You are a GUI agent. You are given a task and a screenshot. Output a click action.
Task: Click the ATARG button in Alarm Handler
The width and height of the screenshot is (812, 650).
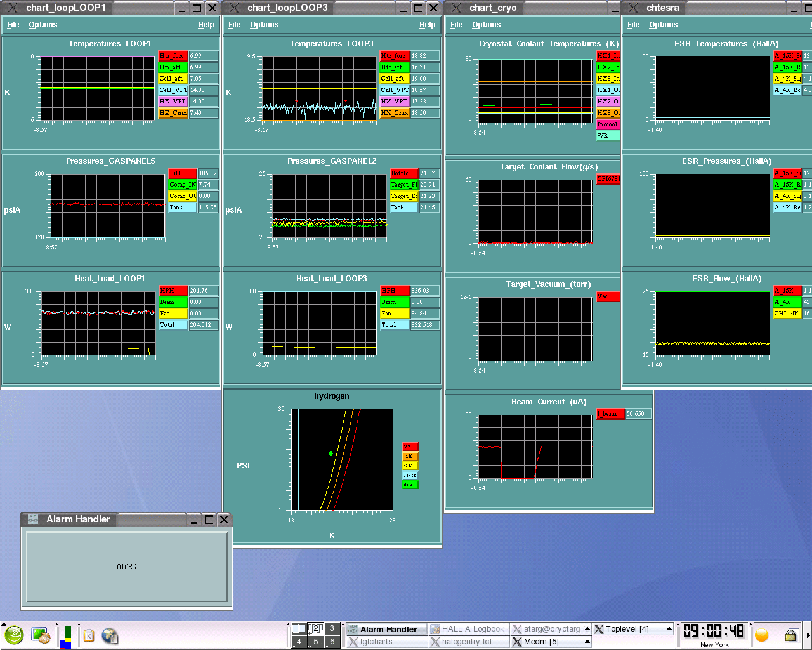click(126, 567)
